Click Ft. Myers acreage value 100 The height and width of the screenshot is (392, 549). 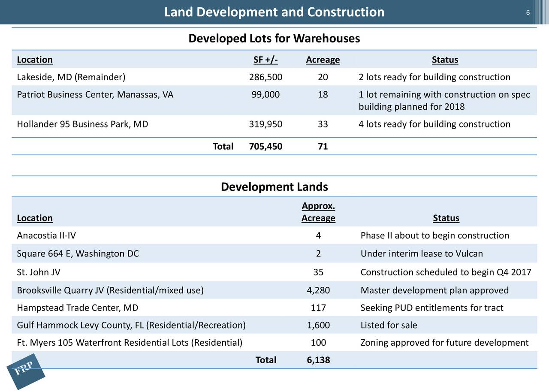coord(318,343)
